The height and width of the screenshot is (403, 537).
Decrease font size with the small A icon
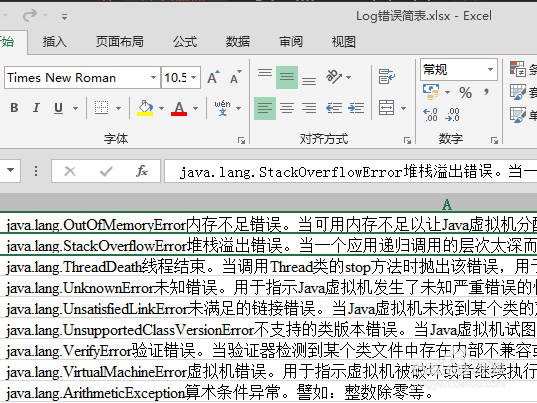pyautogui.click(x=236, y=77)
